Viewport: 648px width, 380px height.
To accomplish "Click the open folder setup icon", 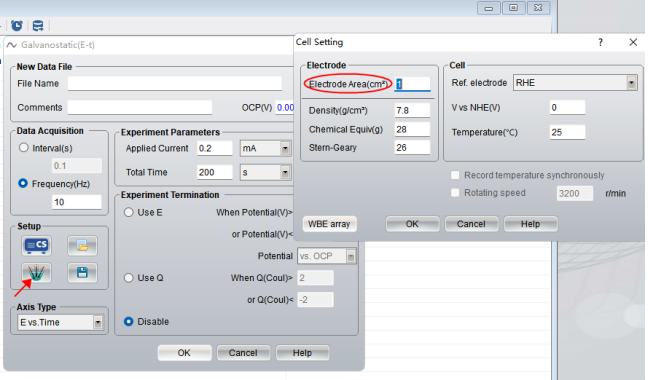I will tap(82, 246).
